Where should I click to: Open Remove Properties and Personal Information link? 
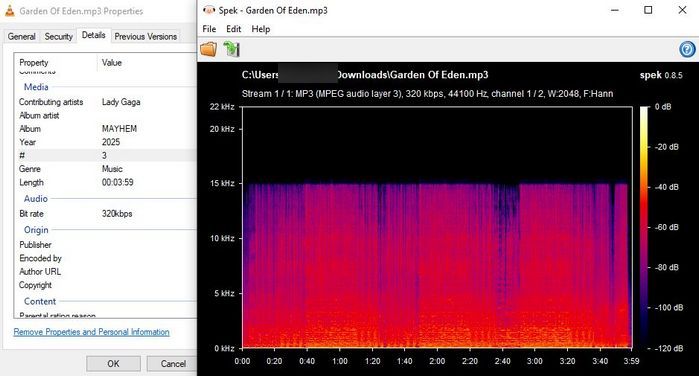click(x=91, y=332)
